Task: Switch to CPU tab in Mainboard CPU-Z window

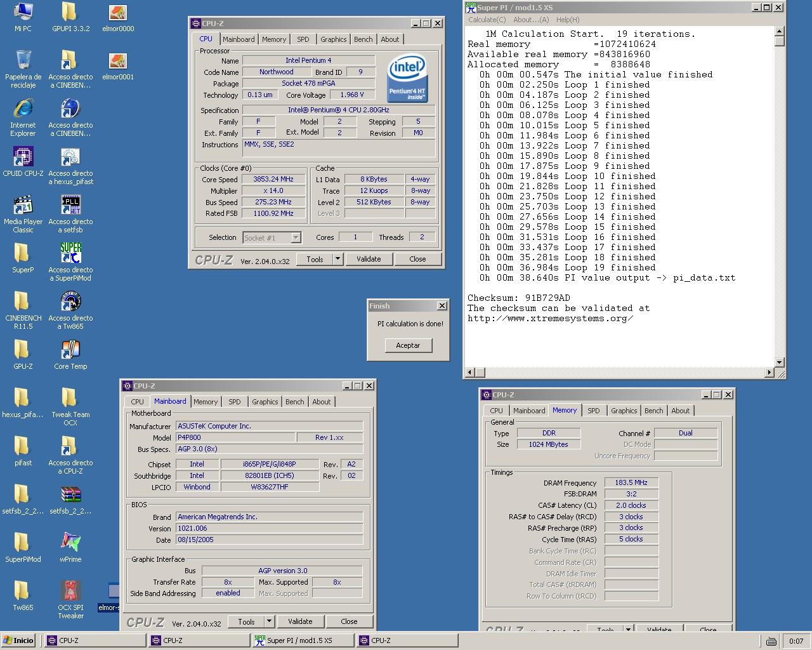Action: (x=137, y=402)
